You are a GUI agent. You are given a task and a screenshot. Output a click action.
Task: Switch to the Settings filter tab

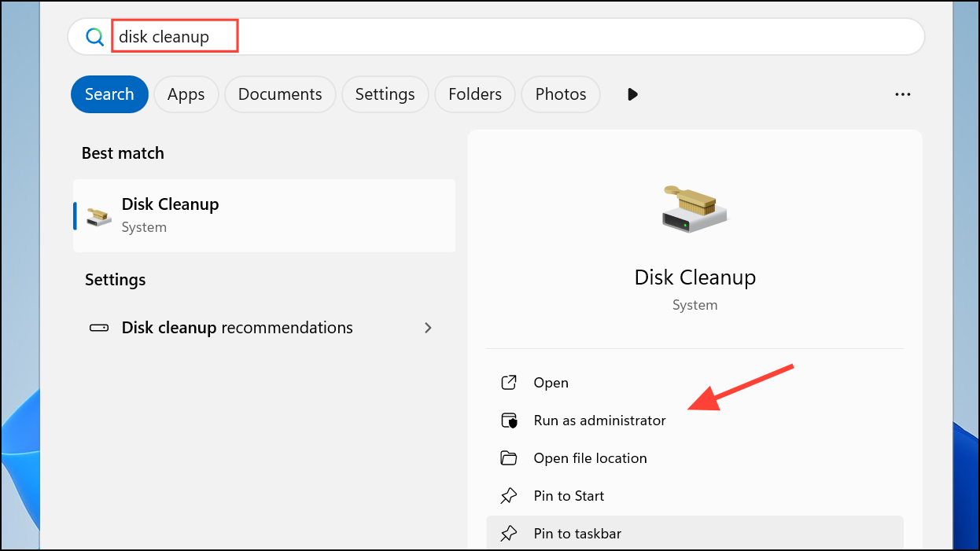pyautogui.click(x=385, y=94)
